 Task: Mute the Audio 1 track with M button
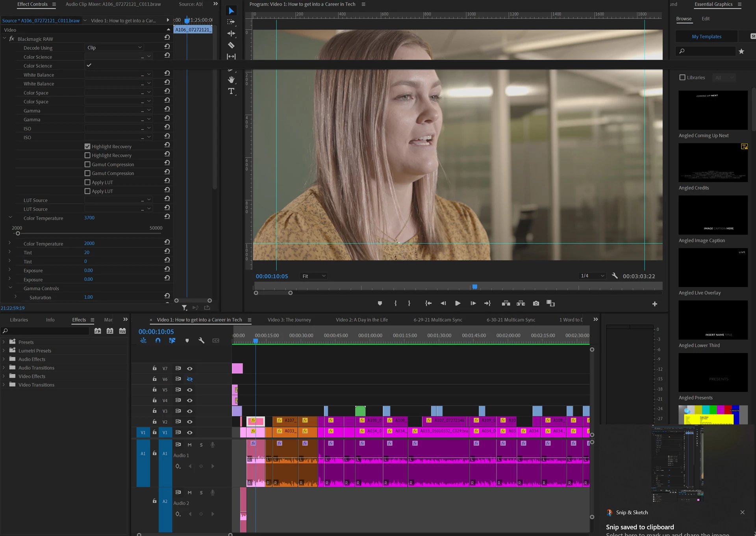coord(189,445)
